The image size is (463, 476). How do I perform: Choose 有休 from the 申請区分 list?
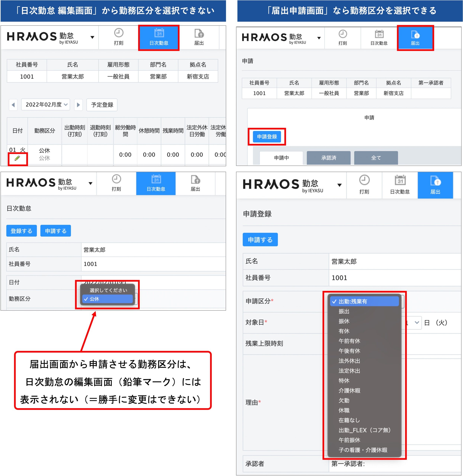click(x=344, y=331)
